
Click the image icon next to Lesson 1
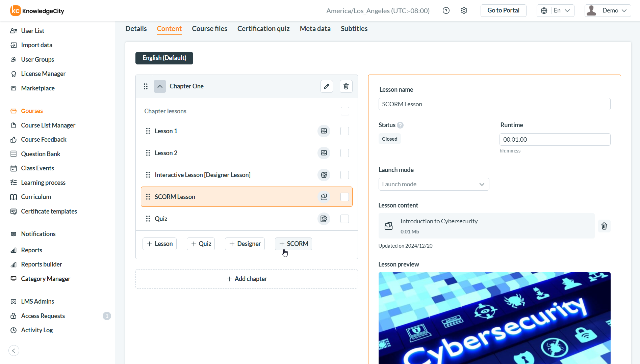tap(324, 131)
